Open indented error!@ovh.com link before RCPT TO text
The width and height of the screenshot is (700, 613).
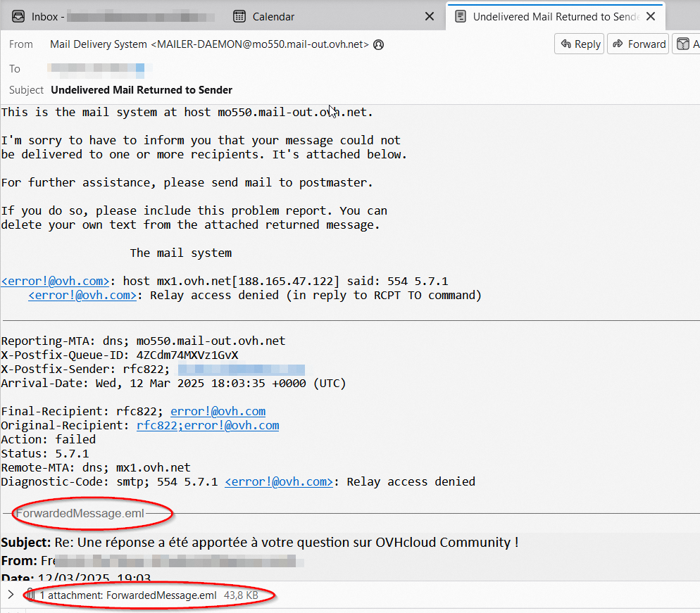click(82, 296)
